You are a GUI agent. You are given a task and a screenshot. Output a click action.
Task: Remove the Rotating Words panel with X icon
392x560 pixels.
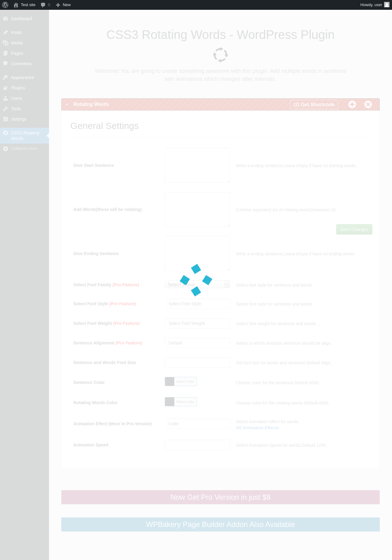click(x=368, y=104)
